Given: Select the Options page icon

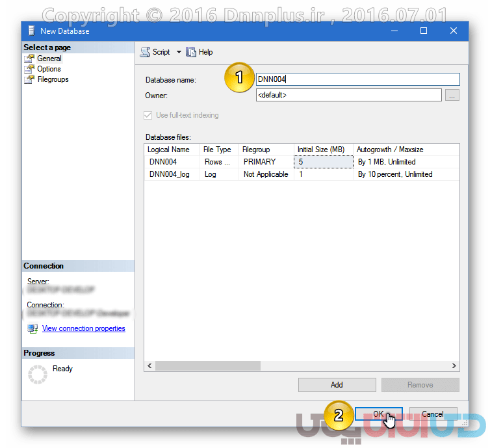Looking at the screenshot, I should coord(29,69).
